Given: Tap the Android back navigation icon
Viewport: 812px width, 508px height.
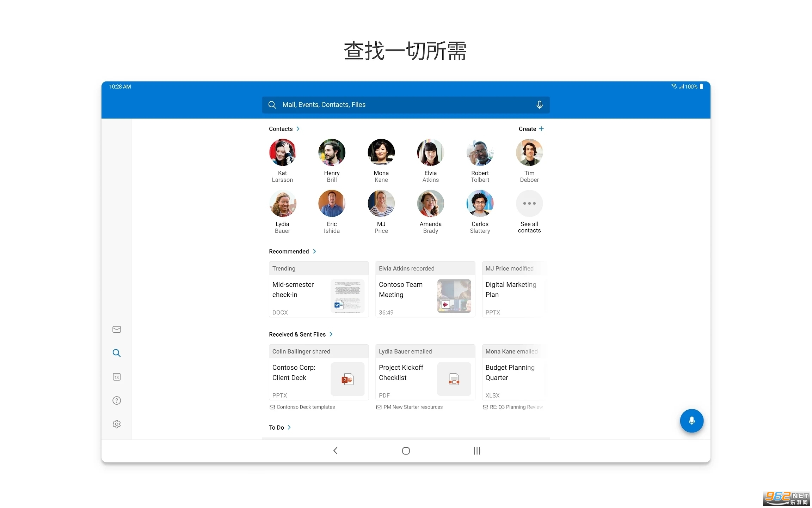Looking at the screenshot, I should [336, 450].
